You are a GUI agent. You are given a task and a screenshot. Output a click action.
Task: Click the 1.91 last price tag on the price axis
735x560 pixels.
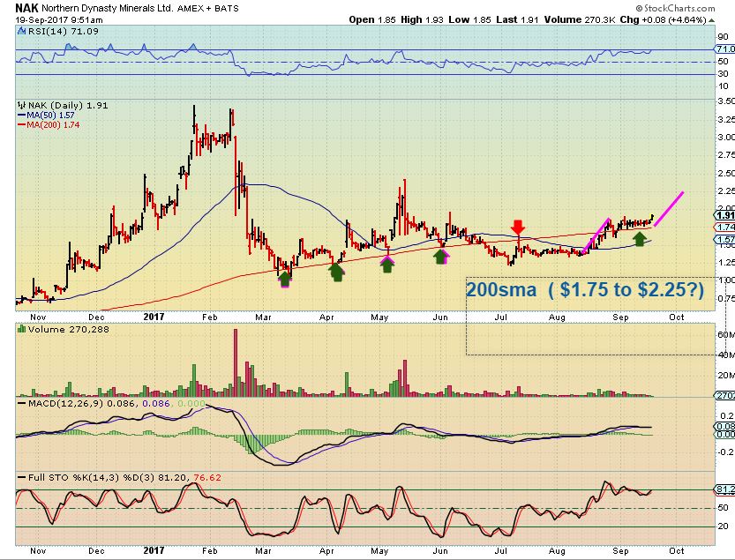tap(725, 215)
